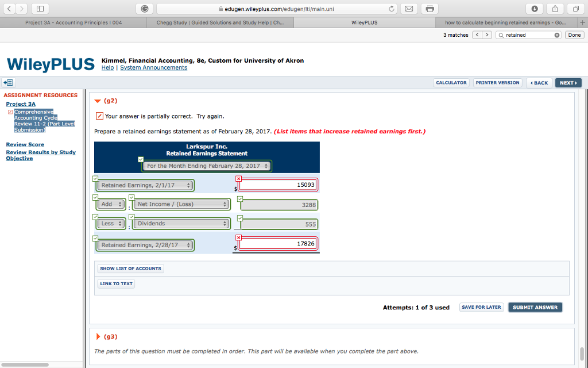This screenshot has height=368, width=588.
Task: Switch to how to calculate retained earnings tab
Action: coord(505,22)
